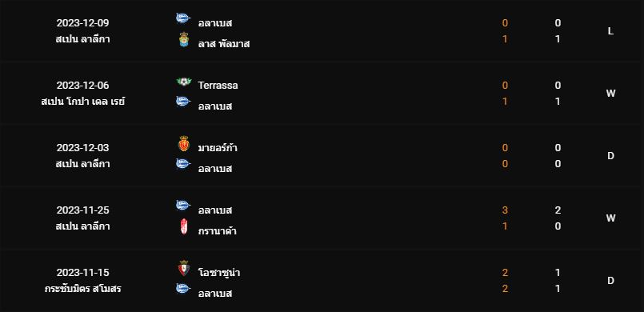644x312 pixels.
Task: Click Alaves logo in 2023-12-09 match
Action: click(182, 18)
